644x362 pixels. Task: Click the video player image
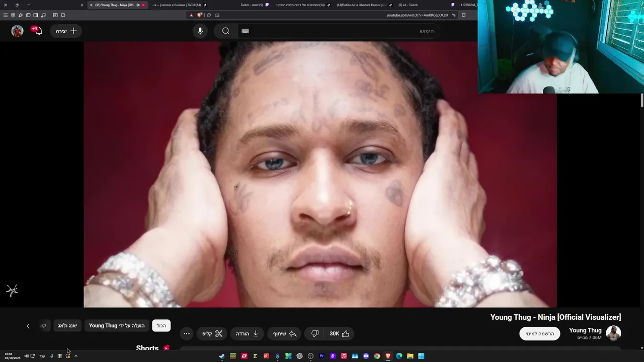point(320,174)
